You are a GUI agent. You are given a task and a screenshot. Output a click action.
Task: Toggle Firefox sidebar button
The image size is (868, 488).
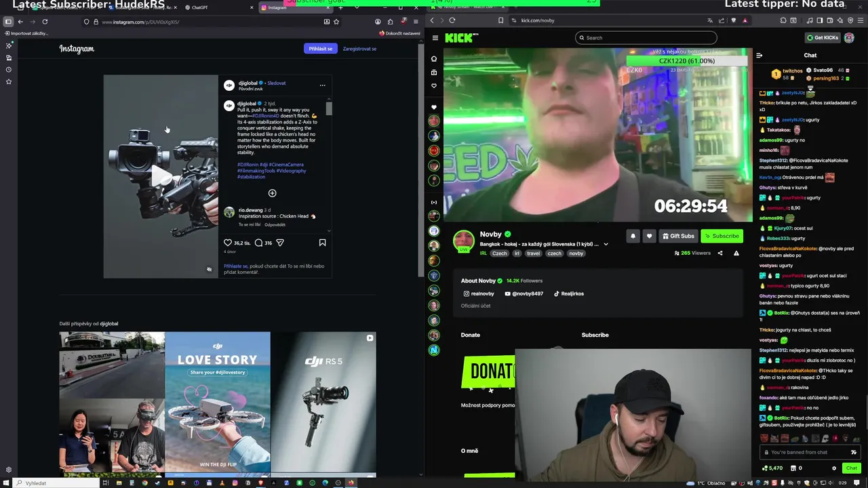tap(8, 22)
